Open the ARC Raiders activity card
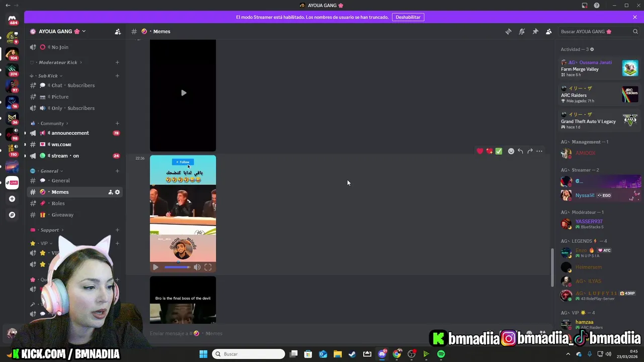The width and height of the screenshot is (644, 362). tap(600, 95)
